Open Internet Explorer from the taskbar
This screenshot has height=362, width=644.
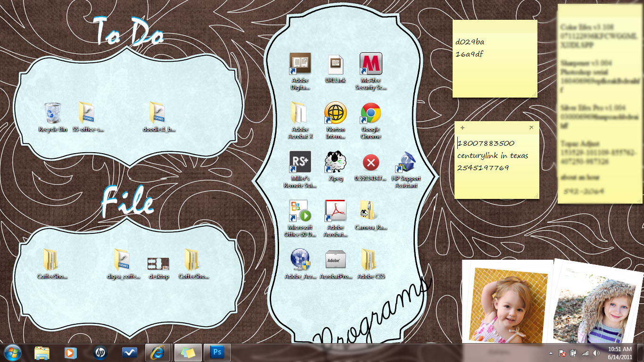(x=157, y=352)
